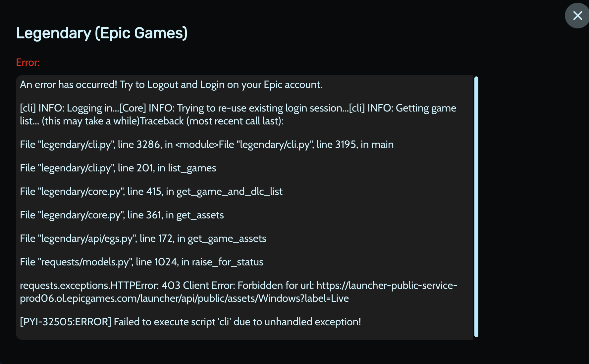
Task: Click the core.py line 361 get_assets entry
Action: coord(122,215)
